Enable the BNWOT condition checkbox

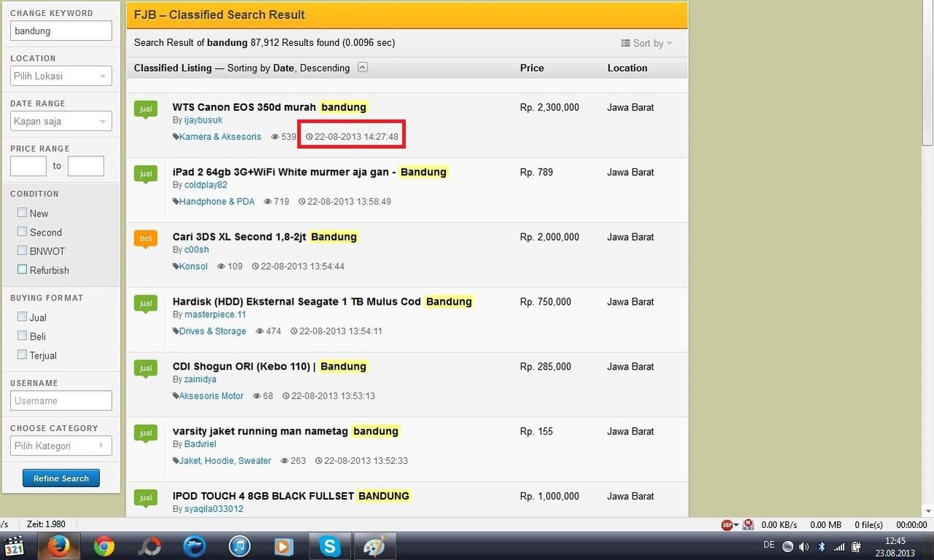(x=23, y=251)
